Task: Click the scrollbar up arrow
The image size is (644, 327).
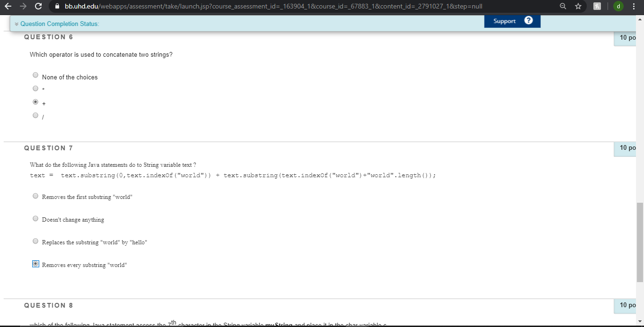Action: [640, 19]
